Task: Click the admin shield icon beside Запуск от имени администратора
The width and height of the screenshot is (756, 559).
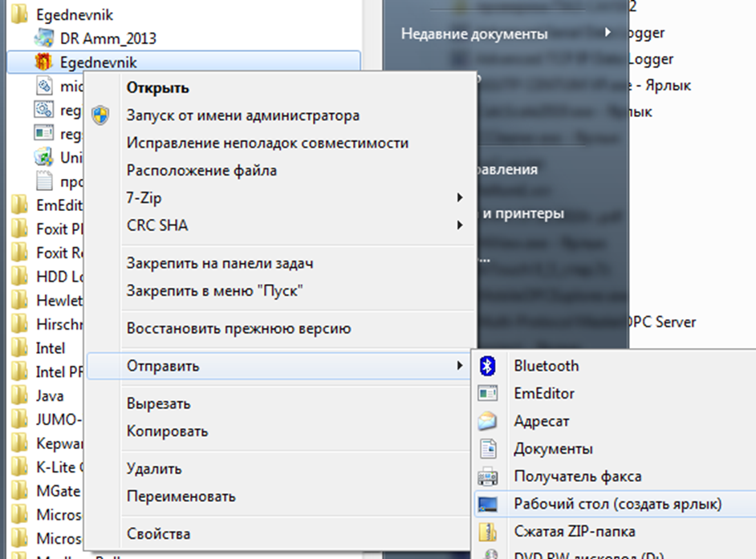Action: point(100,115)
